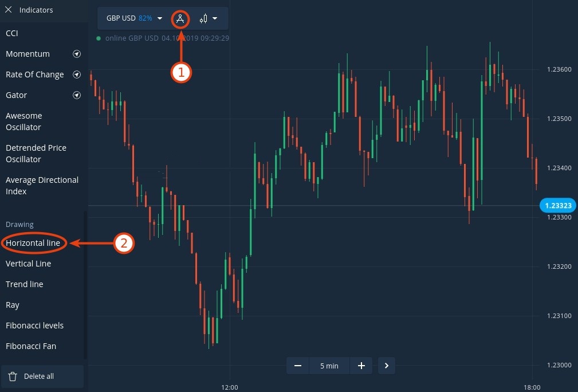Click the Indicators panel title
Image resolution: width=578 pixels, height=392 pixels.
pyautogui.click(x=36, y=10)
